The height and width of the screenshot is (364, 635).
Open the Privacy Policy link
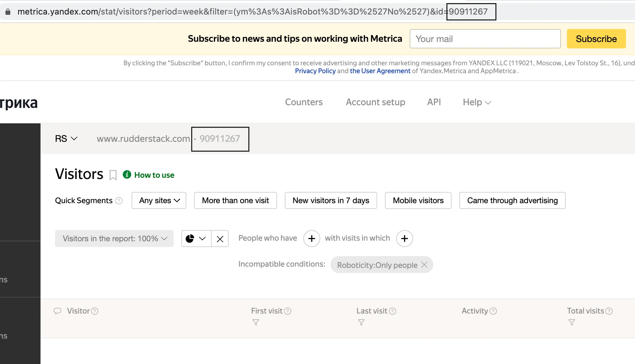click(x=315, y=71)
